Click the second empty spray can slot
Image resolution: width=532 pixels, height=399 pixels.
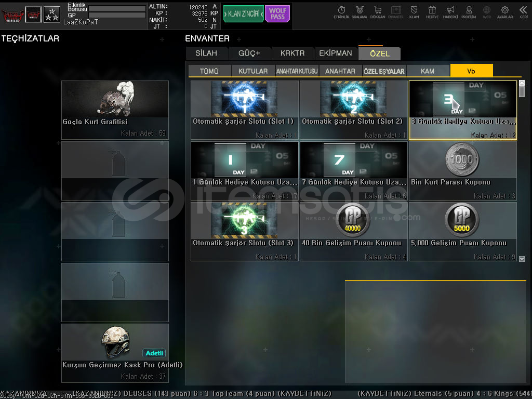click(x=115, y=231)
